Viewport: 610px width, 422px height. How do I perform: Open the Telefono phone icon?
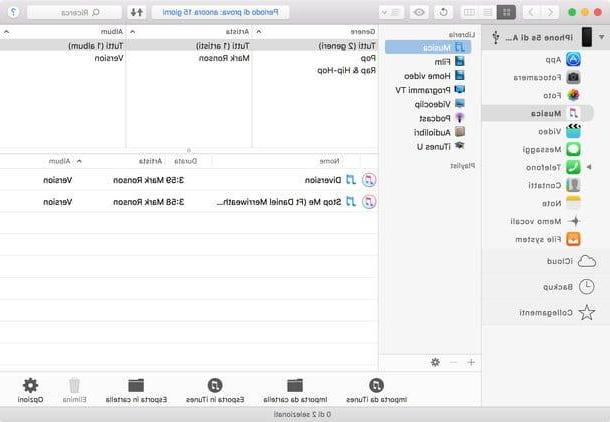(x=573, y=167)
